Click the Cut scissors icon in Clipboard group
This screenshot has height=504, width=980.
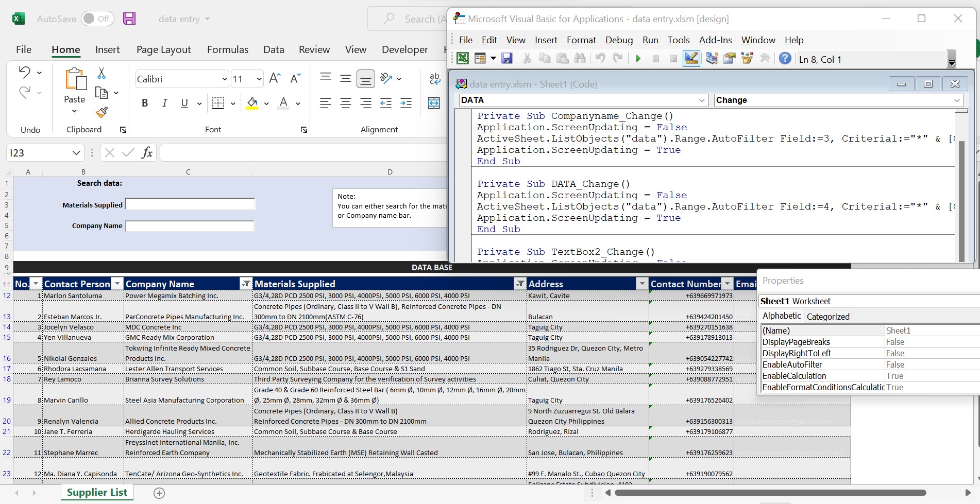(x=102, y=74)
